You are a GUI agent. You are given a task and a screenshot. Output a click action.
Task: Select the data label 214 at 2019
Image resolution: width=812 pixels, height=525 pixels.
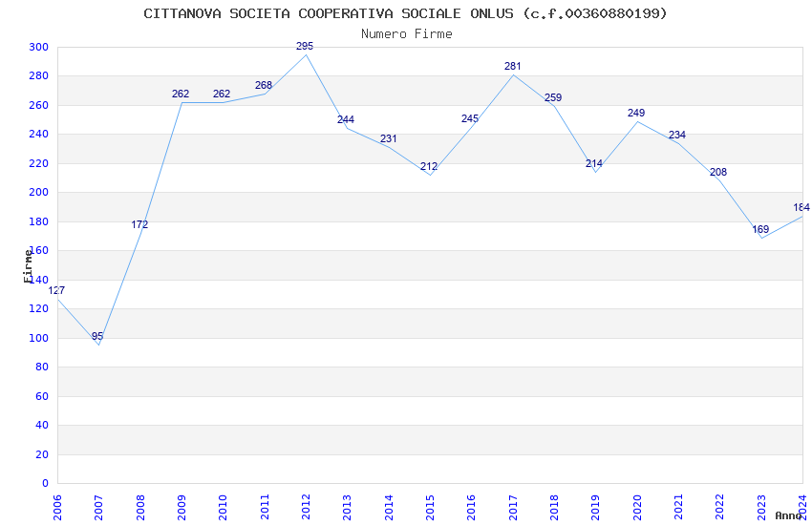tap(593, 163)
